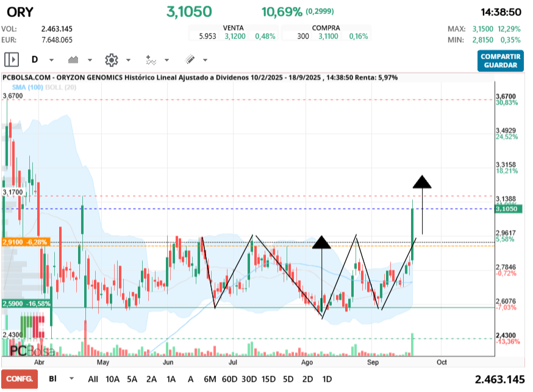Open the indicators tool icon

pyautogui.click(x=151, y=60)
